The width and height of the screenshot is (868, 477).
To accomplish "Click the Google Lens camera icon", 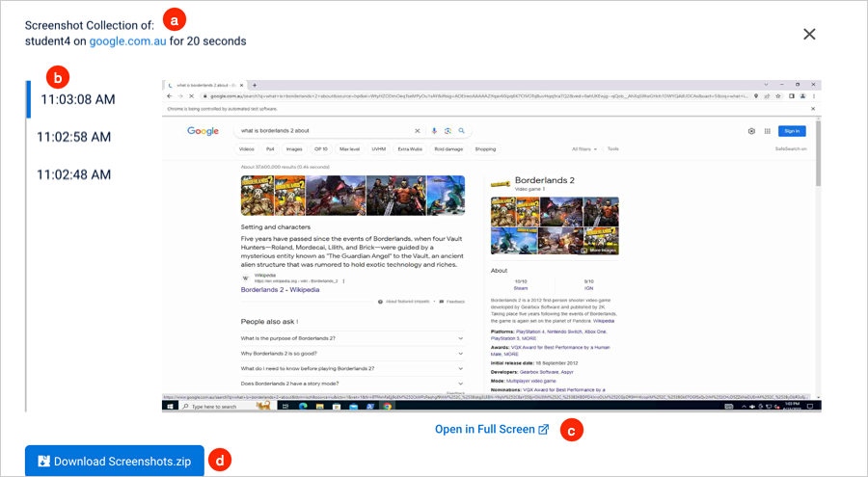I will click(x=448, y=131).
